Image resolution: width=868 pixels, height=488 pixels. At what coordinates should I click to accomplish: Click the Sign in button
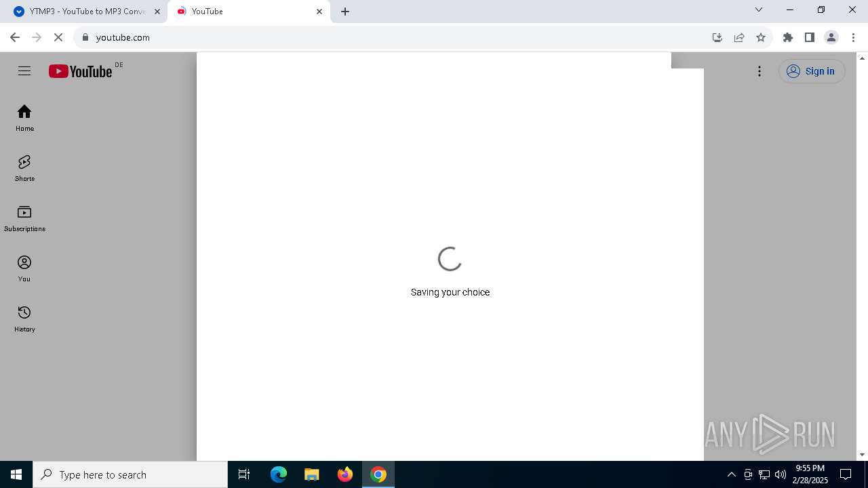(812, 71)
